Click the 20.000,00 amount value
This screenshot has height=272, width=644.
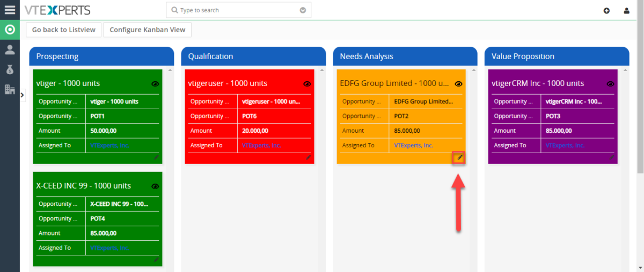(255, 131)
